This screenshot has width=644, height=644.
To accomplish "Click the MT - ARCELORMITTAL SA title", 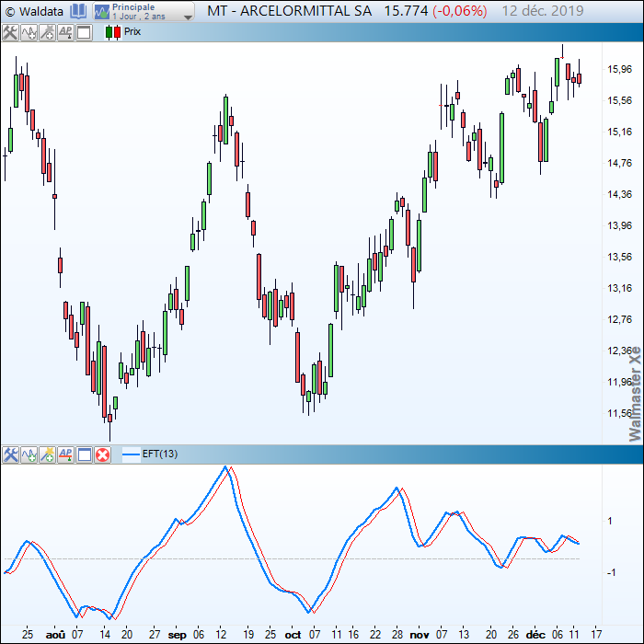I will (289, 11).
